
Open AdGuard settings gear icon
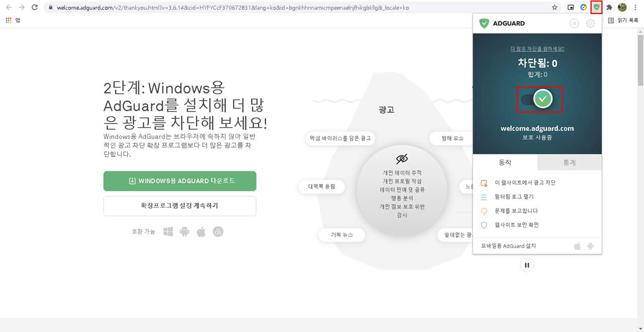click(590, 23)
